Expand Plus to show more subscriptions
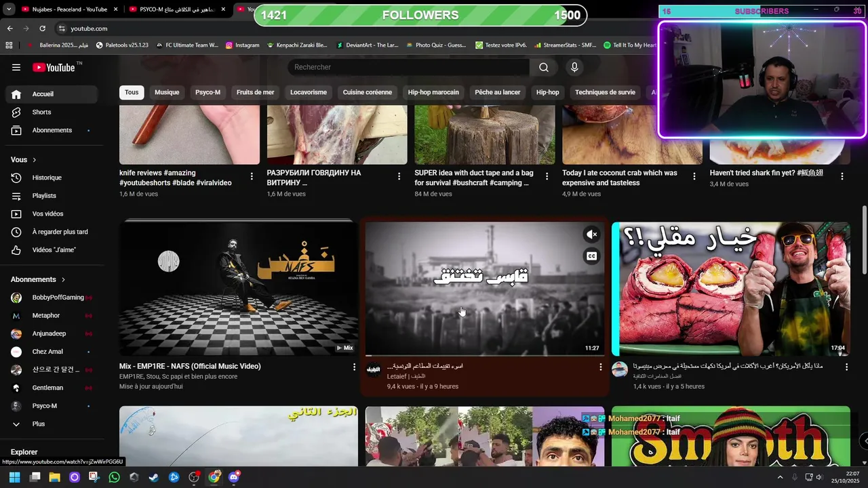Image resolution: width=868 pixels, height=488 pixels. (x=52, y=424)
